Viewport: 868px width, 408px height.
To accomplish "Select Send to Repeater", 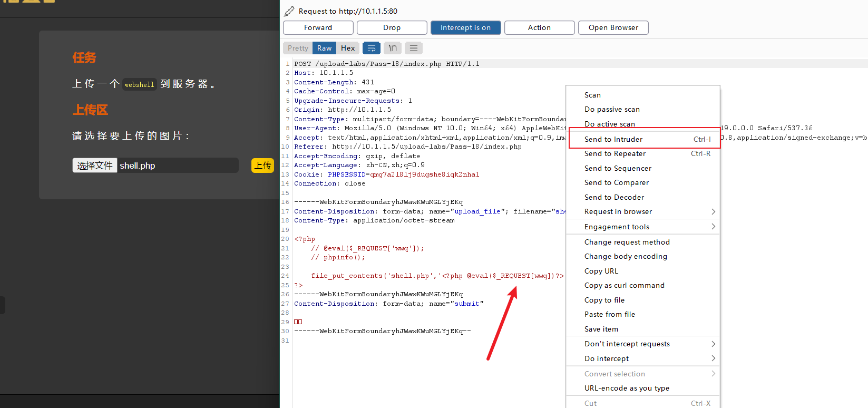I will 643,153.
